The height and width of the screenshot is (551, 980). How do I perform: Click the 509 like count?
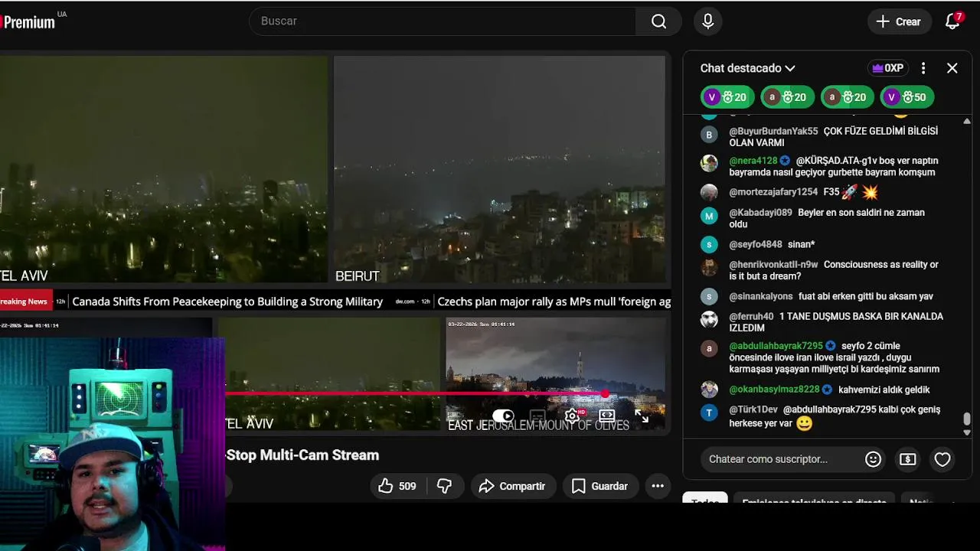coord(407,486)
